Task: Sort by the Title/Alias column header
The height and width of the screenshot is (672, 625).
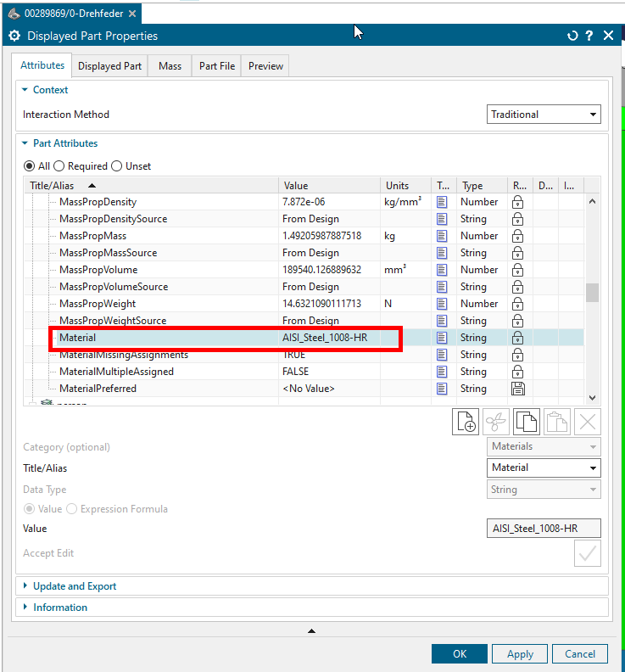Action: tap(151, 186)
